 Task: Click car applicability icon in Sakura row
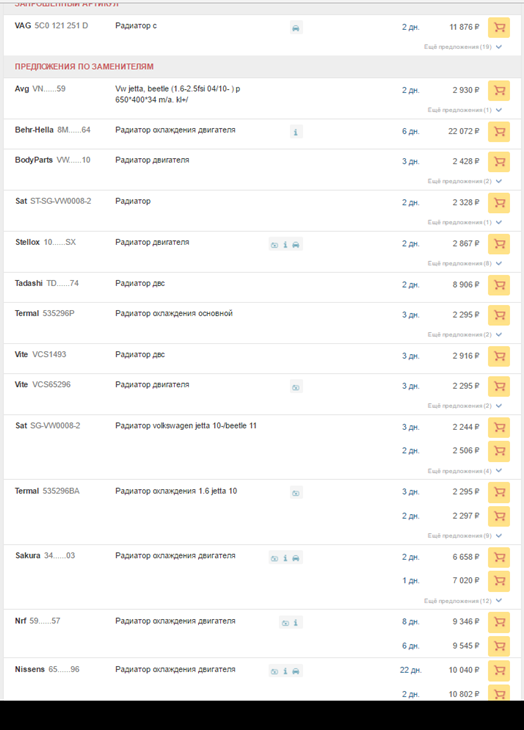click(296, 558)
